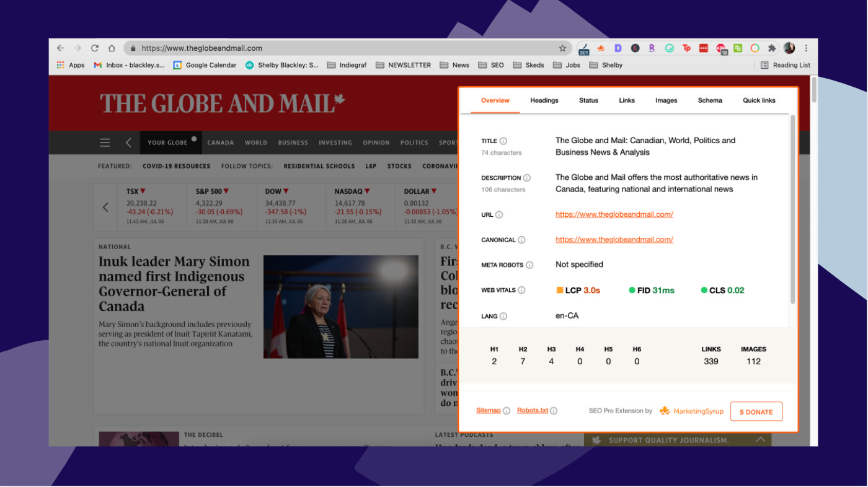Image resolution: width=868 pixels, height=487 pixels.
Task: Click the info icon next to WEB VITALS
Action: pos(521,290)
